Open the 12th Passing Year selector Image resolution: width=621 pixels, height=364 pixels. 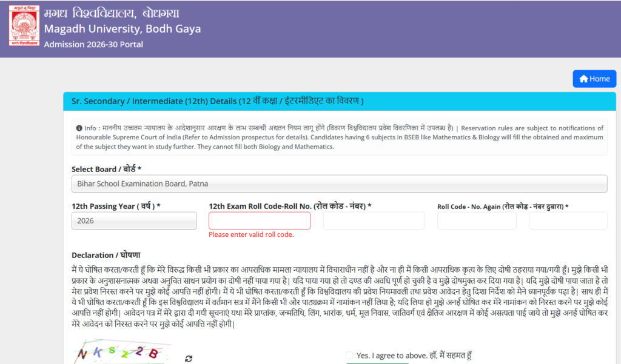click(x=134, y=220)
